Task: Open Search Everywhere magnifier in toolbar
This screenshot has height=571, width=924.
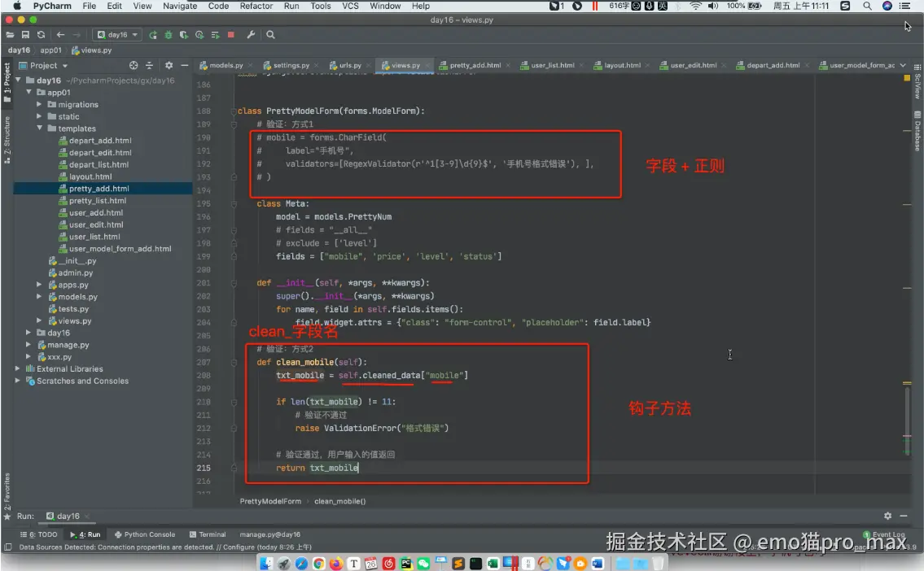Action: point(270,35)
